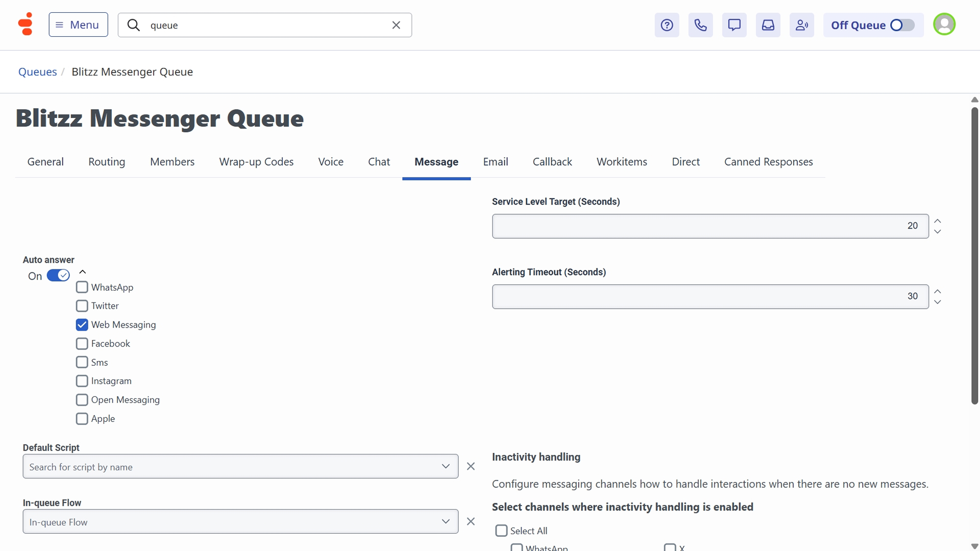
Task: Turn off the Auto answer switch
Action: click(58, 275)
